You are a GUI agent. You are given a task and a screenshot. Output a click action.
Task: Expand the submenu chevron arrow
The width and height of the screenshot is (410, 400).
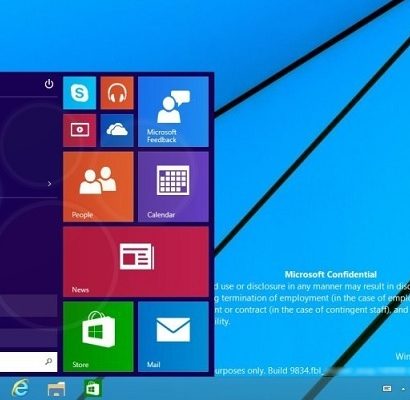coord(50,184)
